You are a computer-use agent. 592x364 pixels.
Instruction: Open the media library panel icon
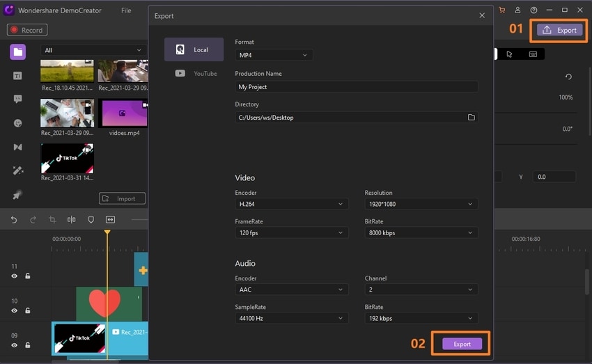17,52
